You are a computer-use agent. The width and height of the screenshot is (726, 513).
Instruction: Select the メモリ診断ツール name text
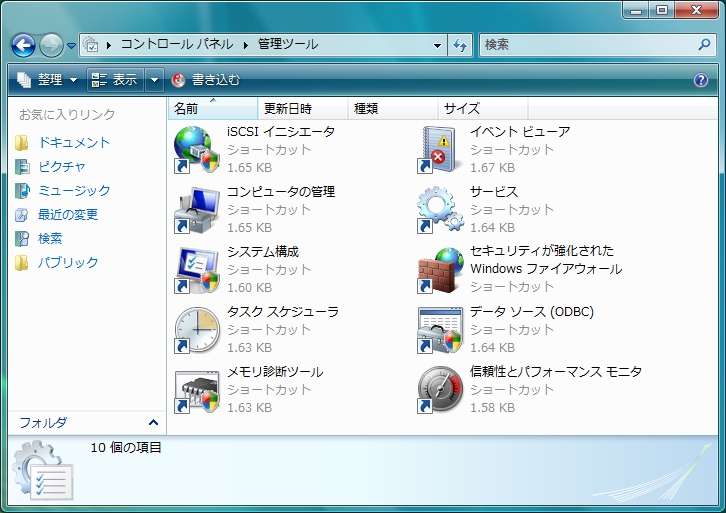pyautogui.click(x=275, y=372)
